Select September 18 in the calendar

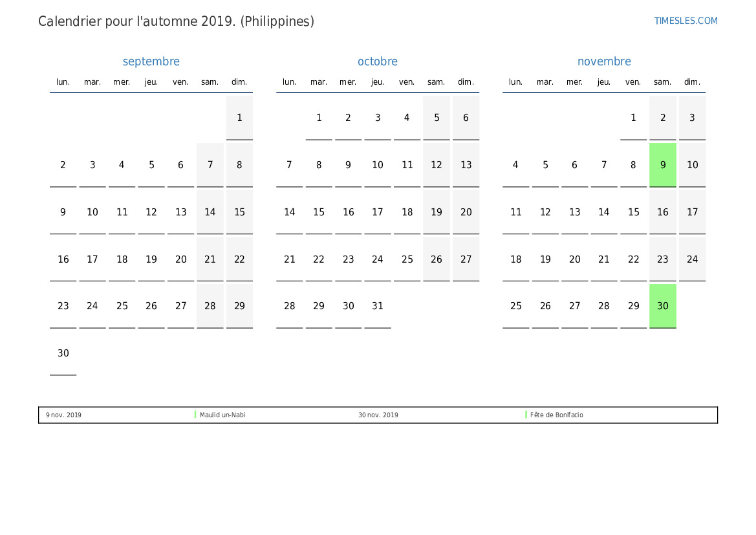pyautogui.click(x=122, y=259)
